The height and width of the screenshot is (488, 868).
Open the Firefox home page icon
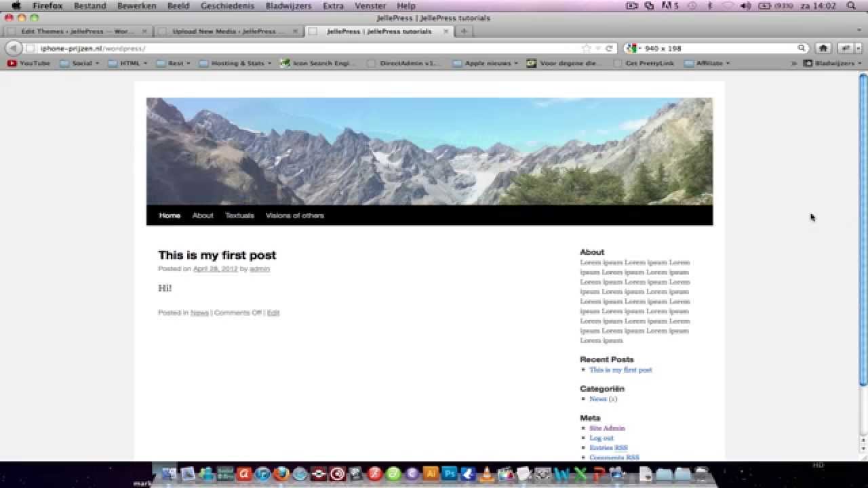[823, 48]
